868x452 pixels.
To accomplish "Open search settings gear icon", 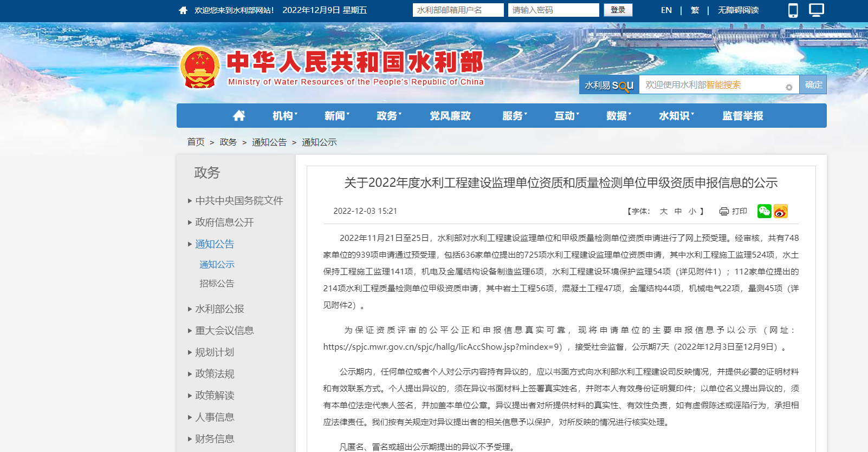I will pyautogui.click(x=789, y=87).
